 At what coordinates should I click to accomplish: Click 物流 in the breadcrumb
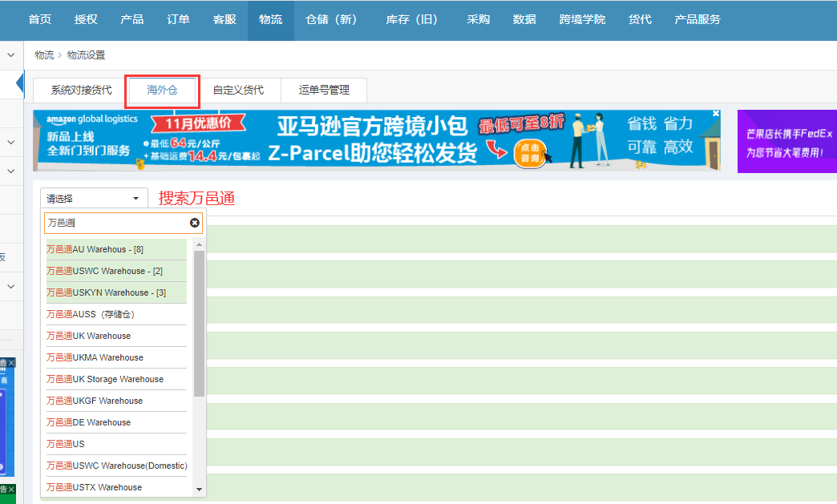click(x=44, y=55)
